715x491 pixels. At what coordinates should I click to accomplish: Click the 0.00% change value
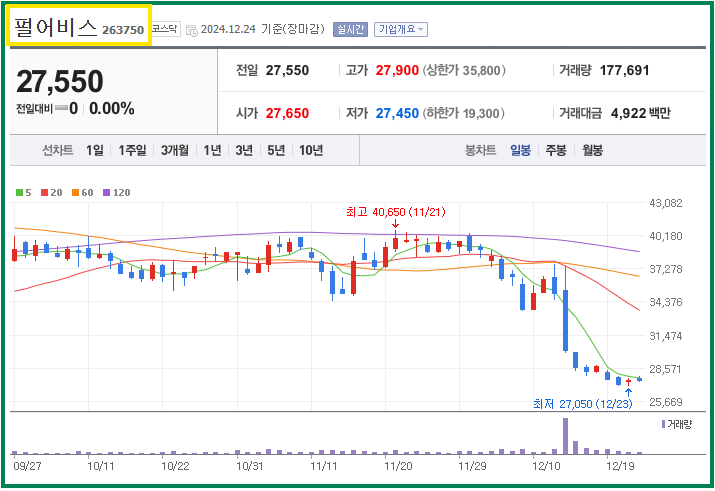pyautogui.click(x=112, y=109)
